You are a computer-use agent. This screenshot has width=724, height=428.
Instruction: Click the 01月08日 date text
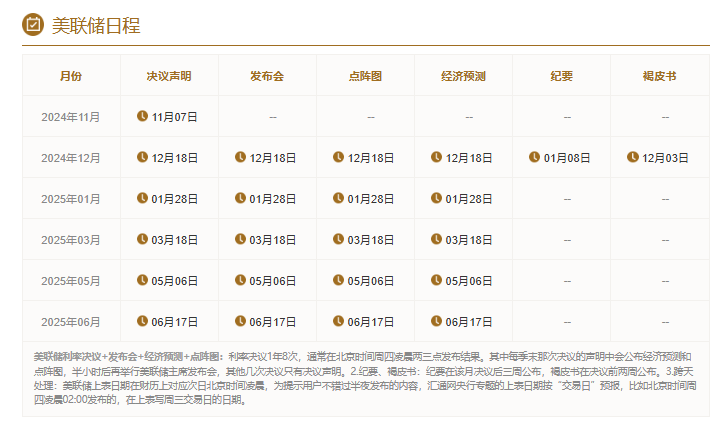tap(567, 158)
